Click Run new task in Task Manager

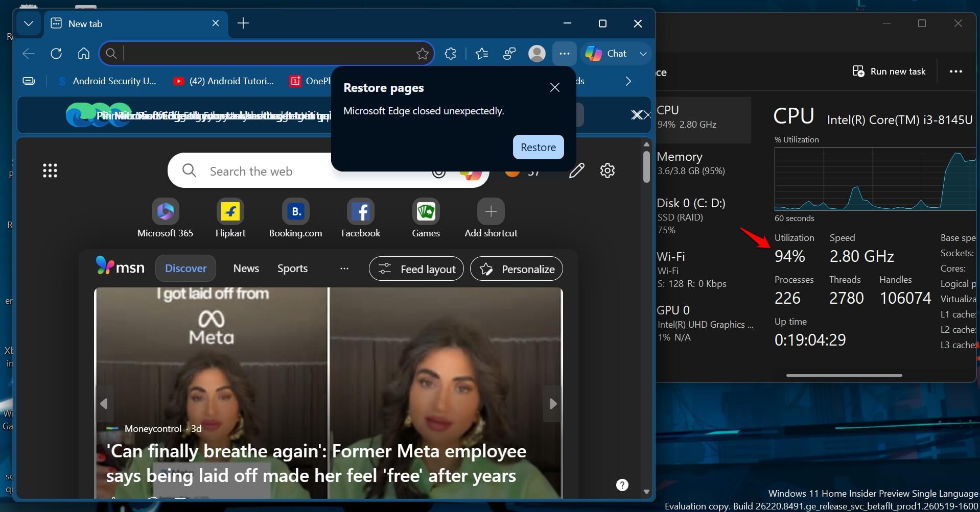tap(889, 71)
